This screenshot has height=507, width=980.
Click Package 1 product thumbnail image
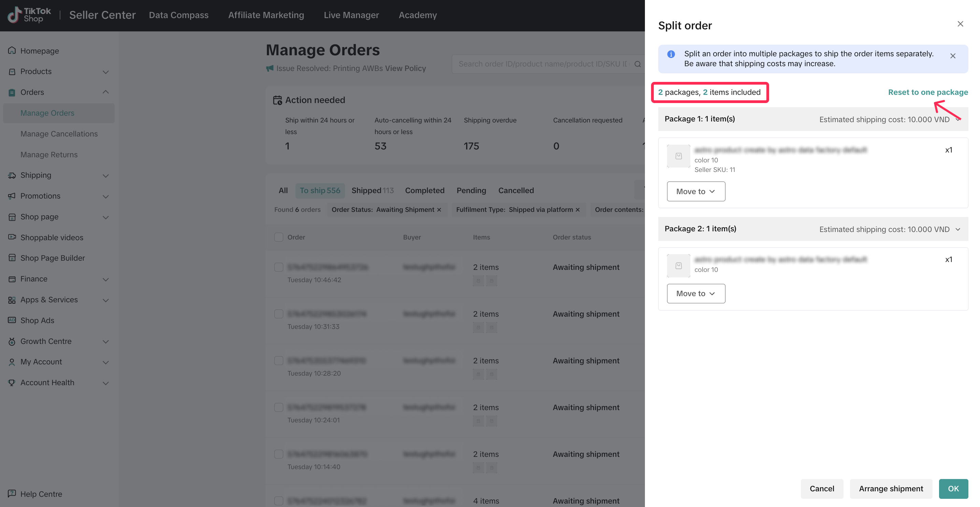pos(678,156)
